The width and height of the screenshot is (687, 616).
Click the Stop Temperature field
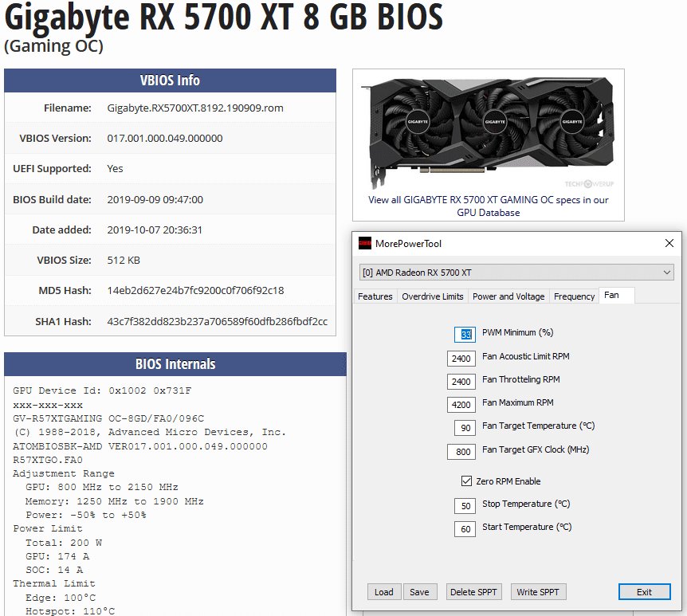point(465,506)
